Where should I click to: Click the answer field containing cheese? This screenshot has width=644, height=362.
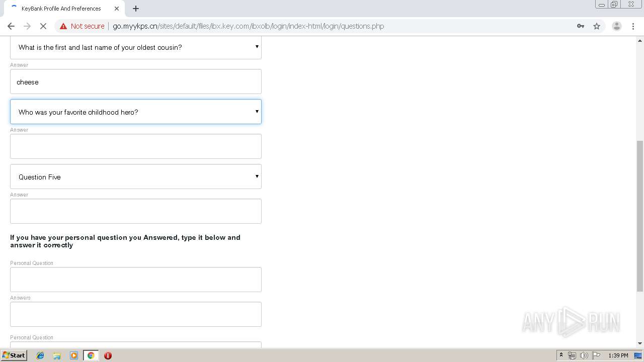pos(136,81)
